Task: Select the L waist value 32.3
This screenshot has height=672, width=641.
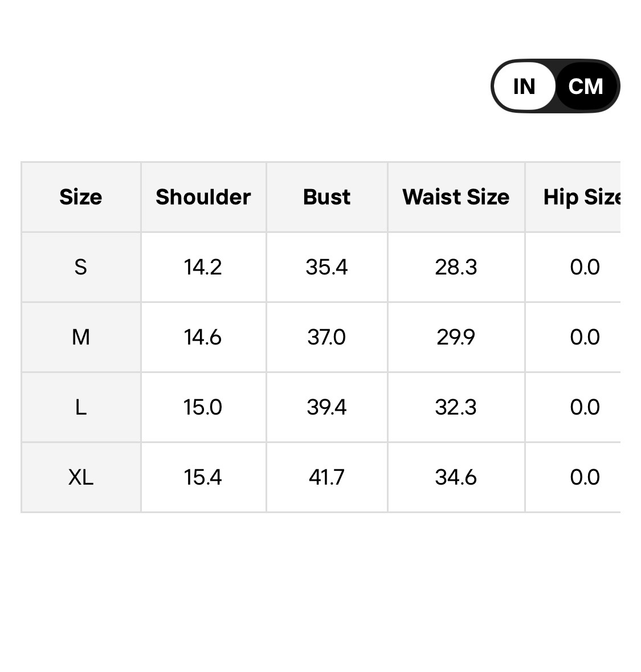Action: click(x=456, y=407)
